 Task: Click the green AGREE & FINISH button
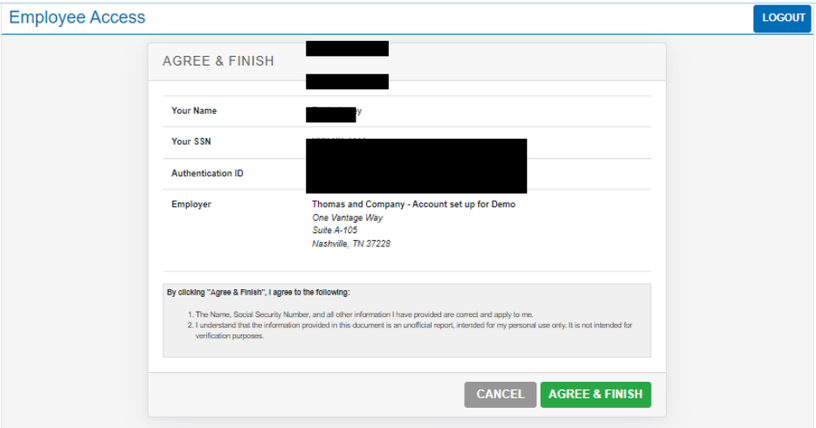click(x=595, y=394)
